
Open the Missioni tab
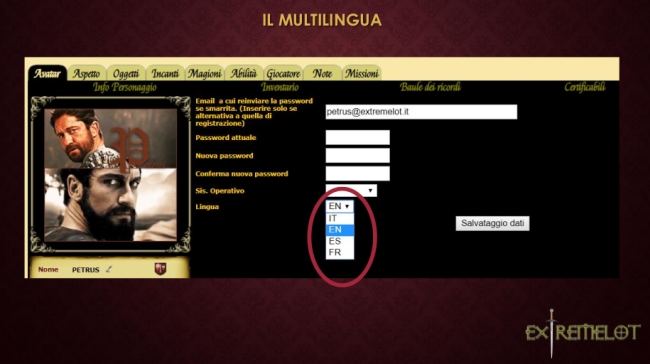(x=361, y=73)
